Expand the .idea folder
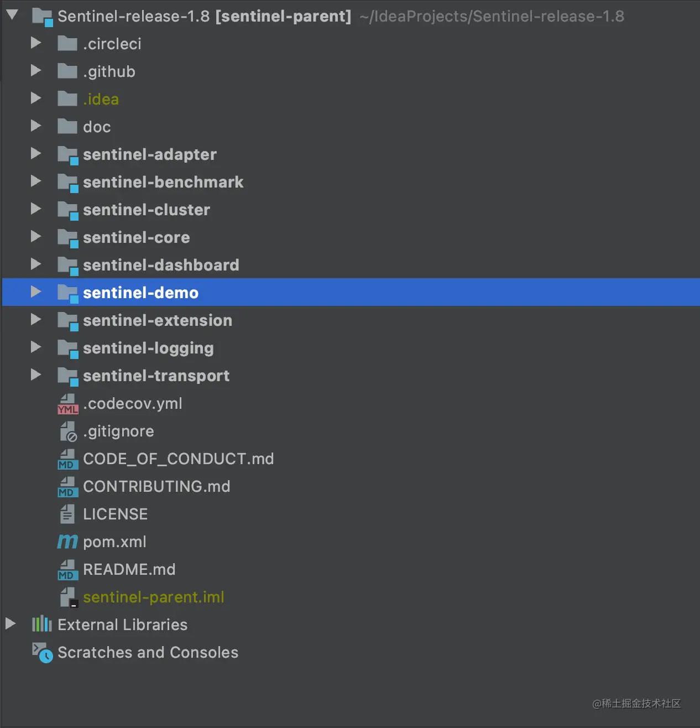700x728 pixels. click(x=35, y=98)
